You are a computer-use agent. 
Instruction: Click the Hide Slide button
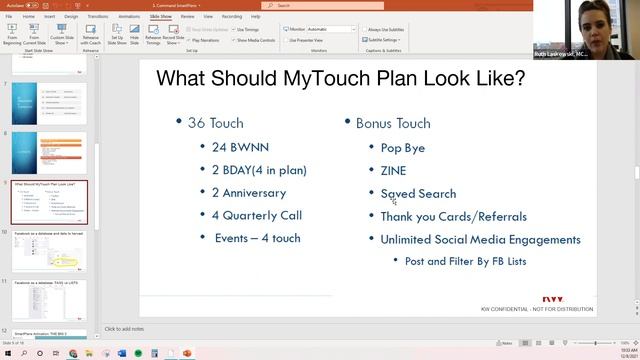click(x=135, y=34)
